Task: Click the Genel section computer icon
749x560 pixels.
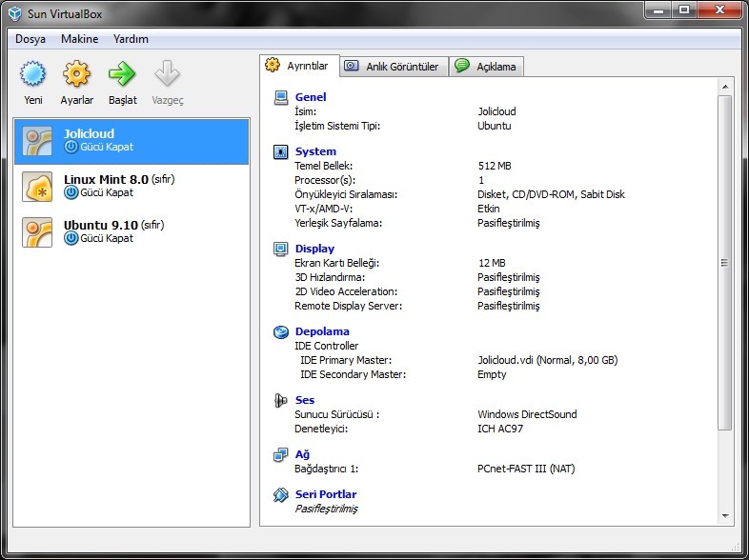Action: point(281,97)
